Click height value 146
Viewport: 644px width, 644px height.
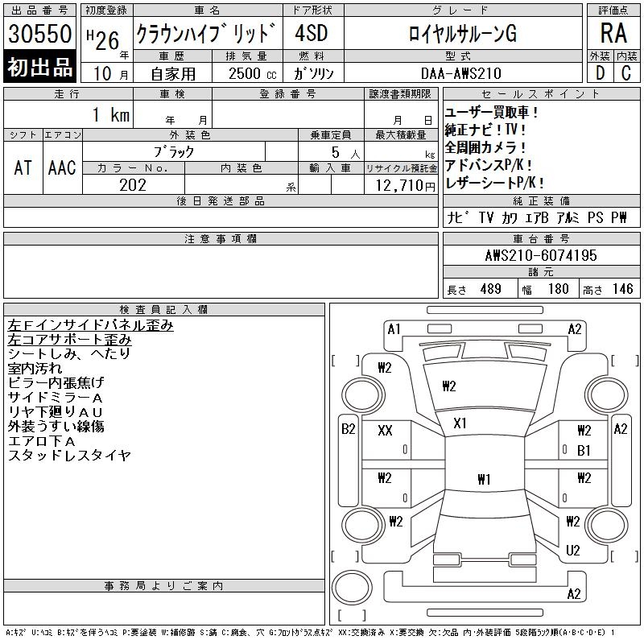click(x=622, y=289)
